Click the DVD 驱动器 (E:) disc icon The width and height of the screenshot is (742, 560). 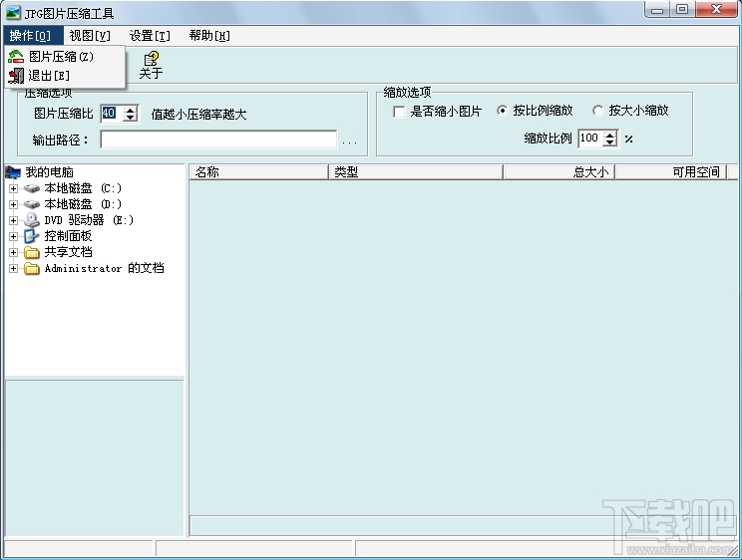coord(32,220)
